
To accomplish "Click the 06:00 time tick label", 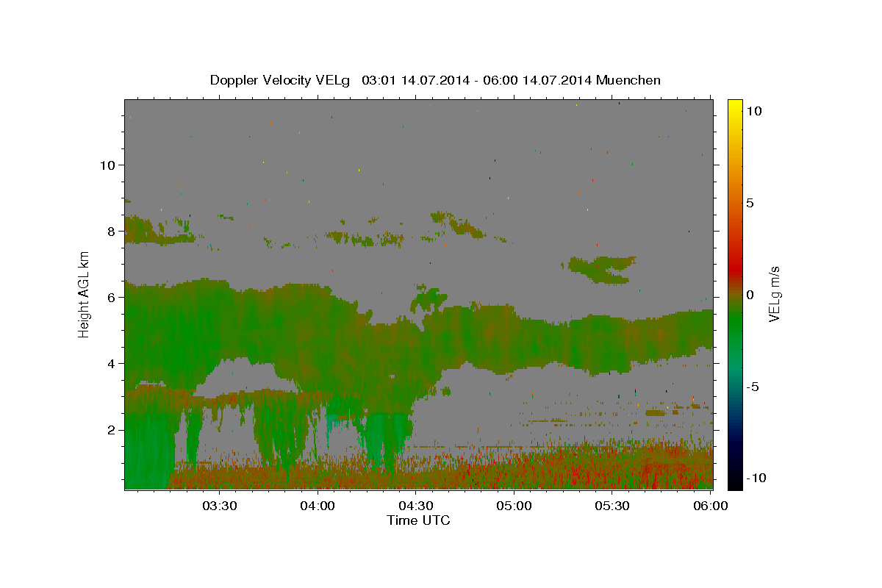I will tap(711, 506).
